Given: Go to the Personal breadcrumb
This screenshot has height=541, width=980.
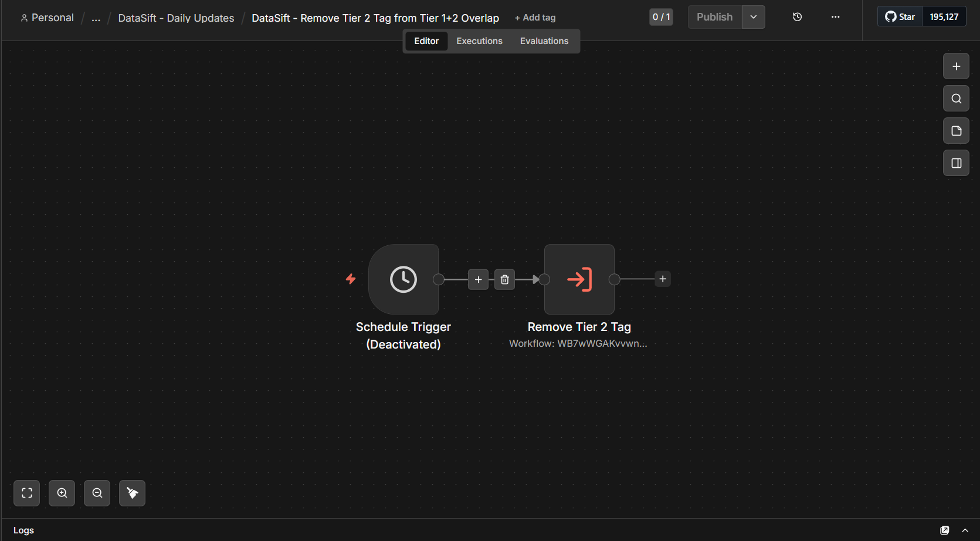Looking at the screenshot, I should pos(47,18).
